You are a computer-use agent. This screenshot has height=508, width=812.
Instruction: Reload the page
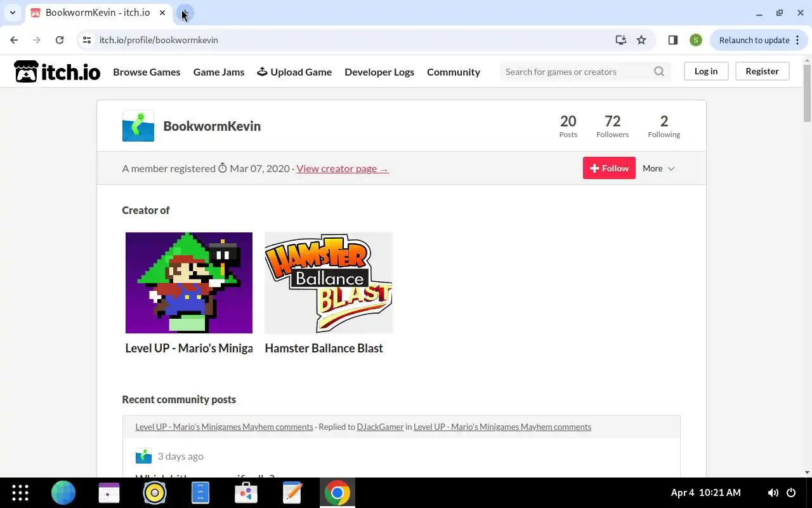point(60,40)
